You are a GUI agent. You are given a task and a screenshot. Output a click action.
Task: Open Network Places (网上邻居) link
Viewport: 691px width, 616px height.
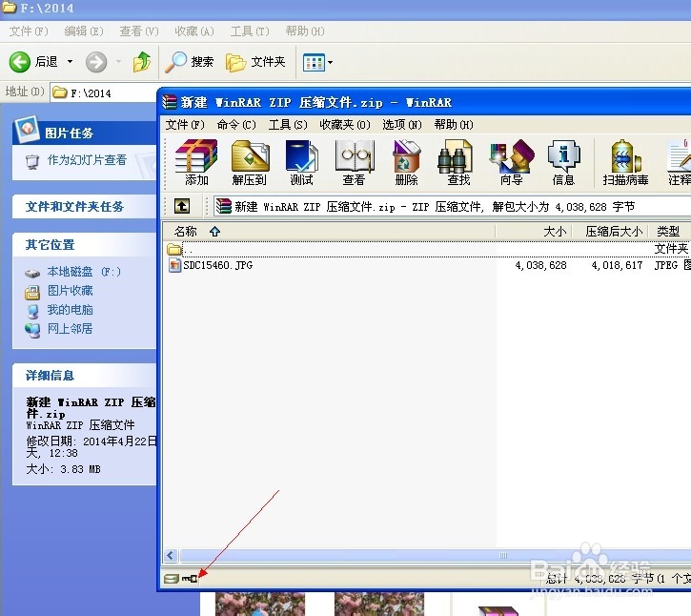coord(71,329)
